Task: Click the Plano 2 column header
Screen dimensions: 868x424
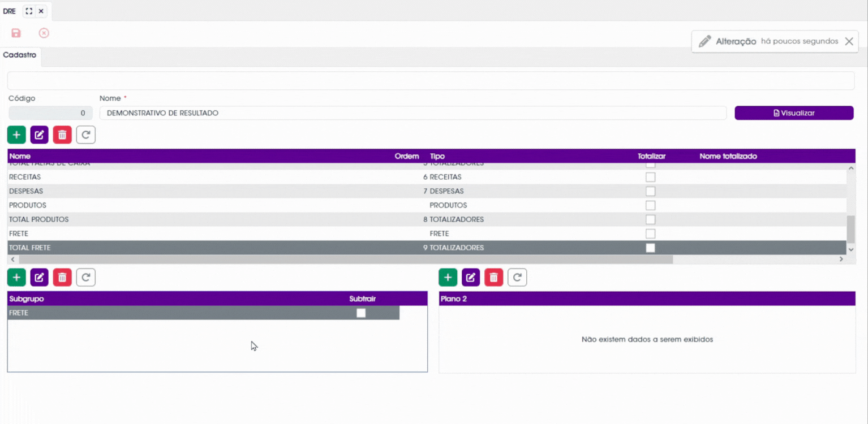Action: pyautogui.click(x=454, y=298)
